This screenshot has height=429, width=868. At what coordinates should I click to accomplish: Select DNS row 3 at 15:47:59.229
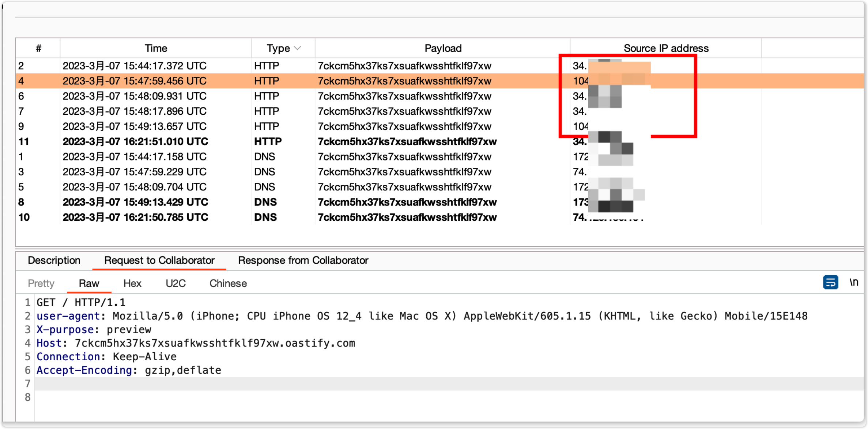[x=439, y=172]
